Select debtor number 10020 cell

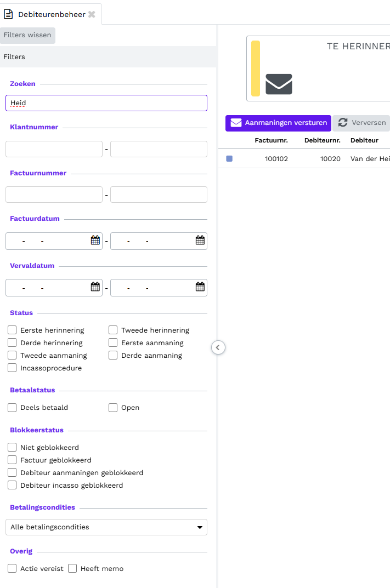pos(330,158)
